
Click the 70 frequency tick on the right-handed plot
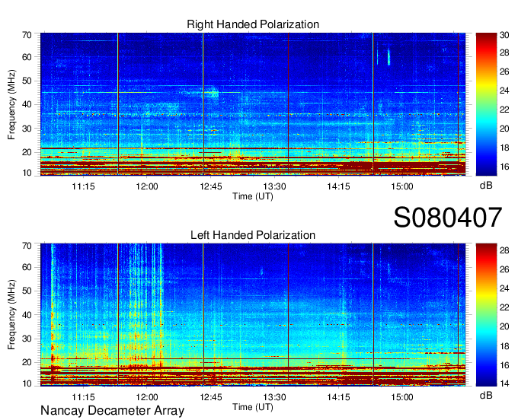coord(27,35)
